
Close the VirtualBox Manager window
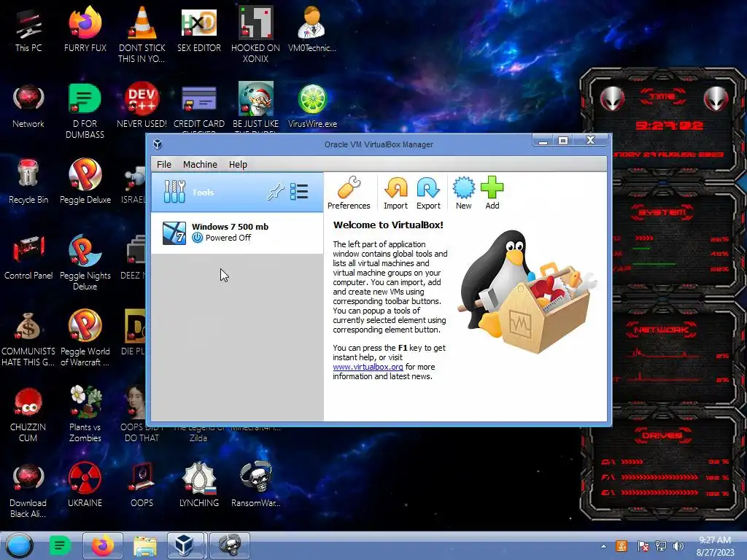[x=590, y=140]
